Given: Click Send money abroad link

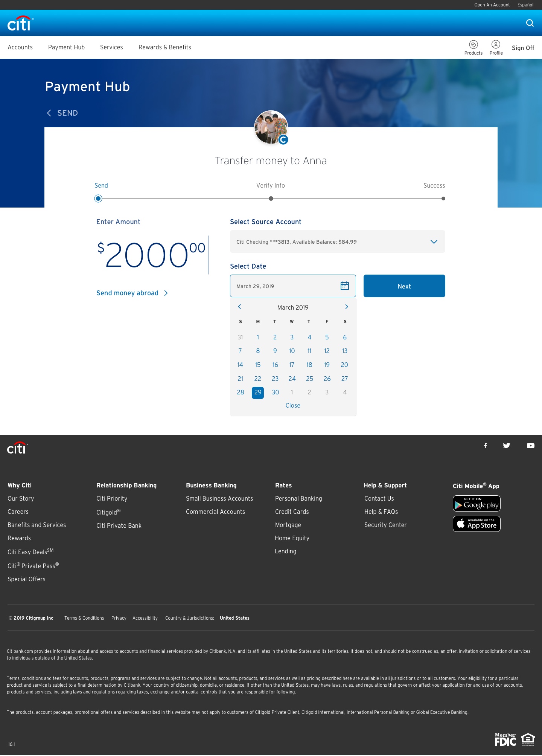Looking at the screenshot, I should coord(132,293).
